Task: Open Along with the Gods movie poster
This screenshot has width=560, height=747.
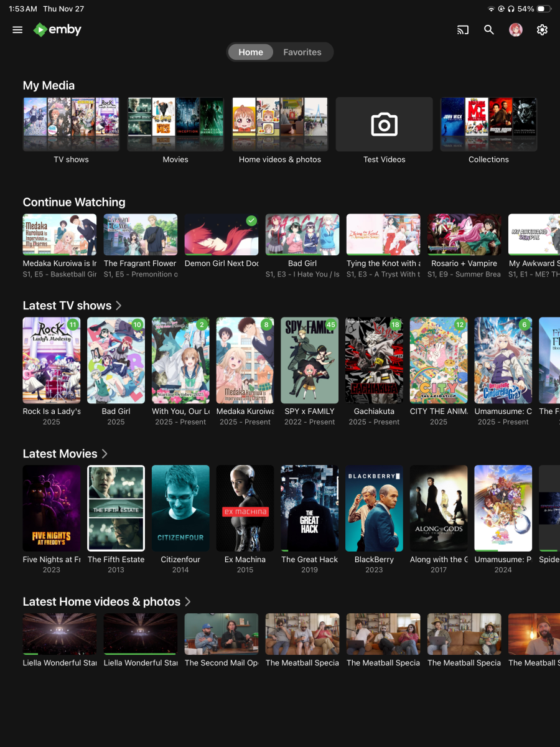Action: click(x=439, y=508)
